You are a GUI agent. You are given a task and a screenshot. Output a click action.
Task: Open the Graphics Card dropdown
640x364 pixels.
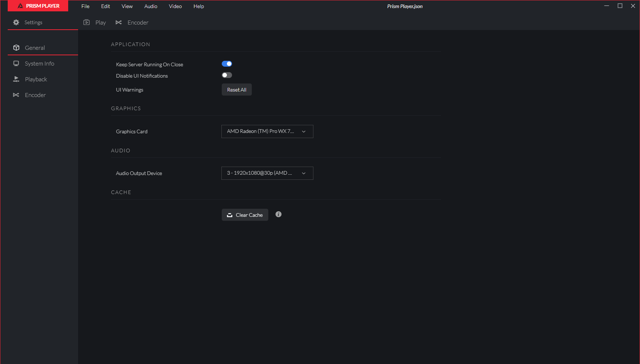point(267,131)
